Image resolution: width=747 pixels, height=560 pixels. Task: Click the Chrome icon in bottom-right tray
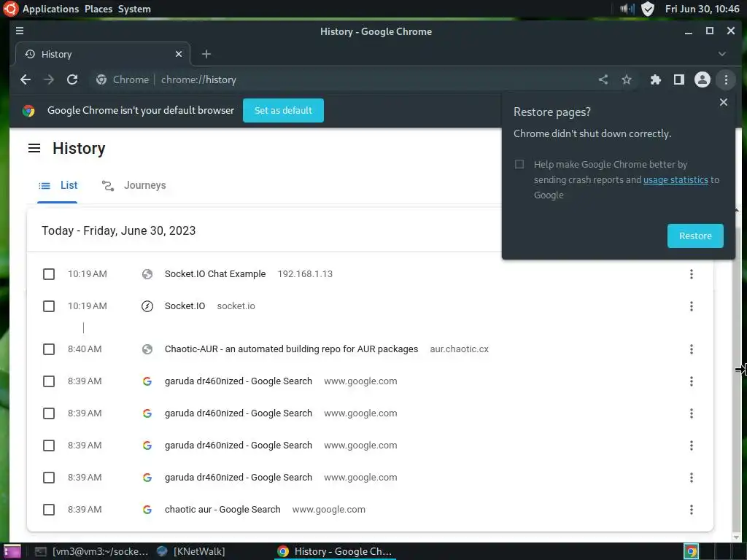pyautogui.click(x=692, y=551)
